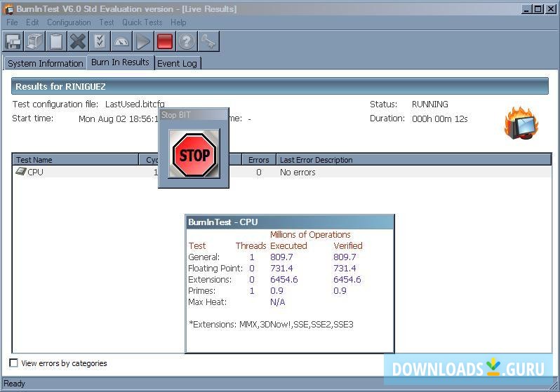Click the Last Error Description column header
The width and height of the screenshot is (560, 392).
pyautogui.click(x=413, y=160)
